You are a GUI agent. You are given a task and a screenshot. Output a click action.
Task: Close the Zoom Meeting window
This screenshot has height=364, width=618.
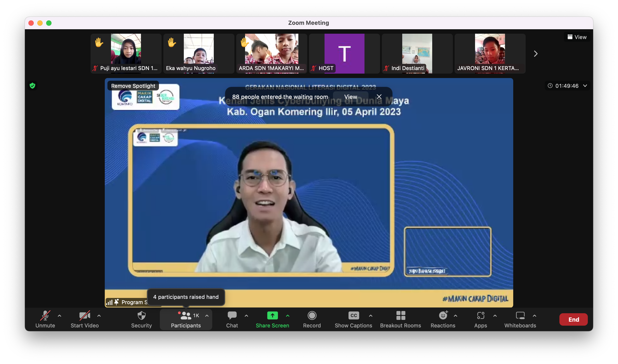pos(31,23)
